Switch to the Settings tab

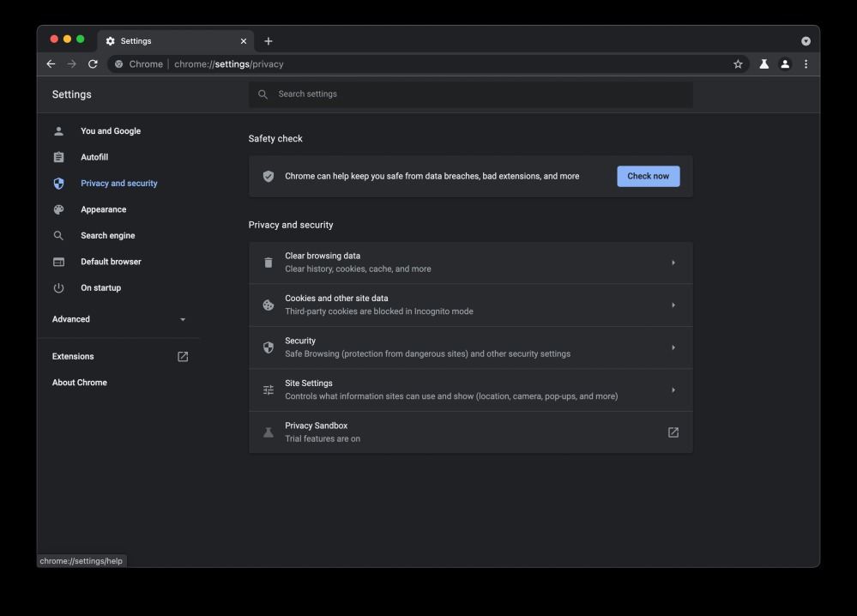coord(172,41)
